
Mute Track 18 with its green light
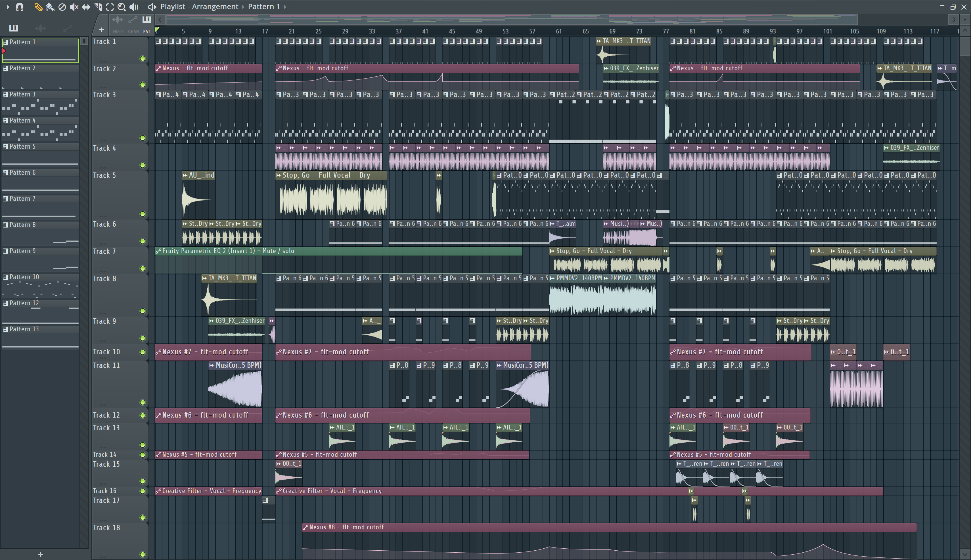(143, 555)
